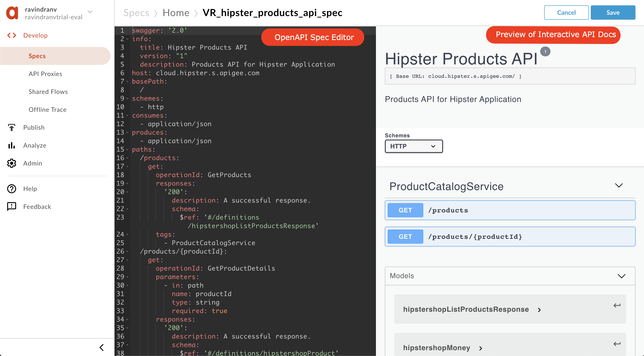Screen dimensions: 644x356
Task: Fold the schemes block at line 9
Action: pyautogui.click(x=128, y=99)
